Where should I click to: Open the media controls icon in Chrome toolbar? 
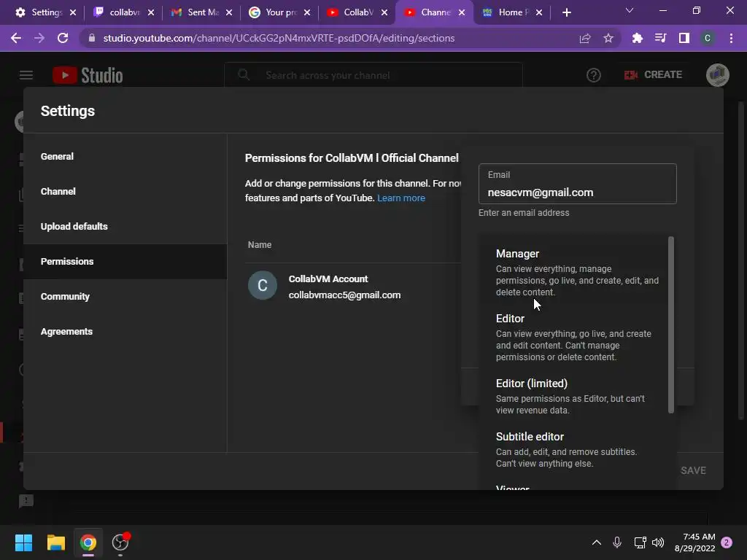coord(661,38)
